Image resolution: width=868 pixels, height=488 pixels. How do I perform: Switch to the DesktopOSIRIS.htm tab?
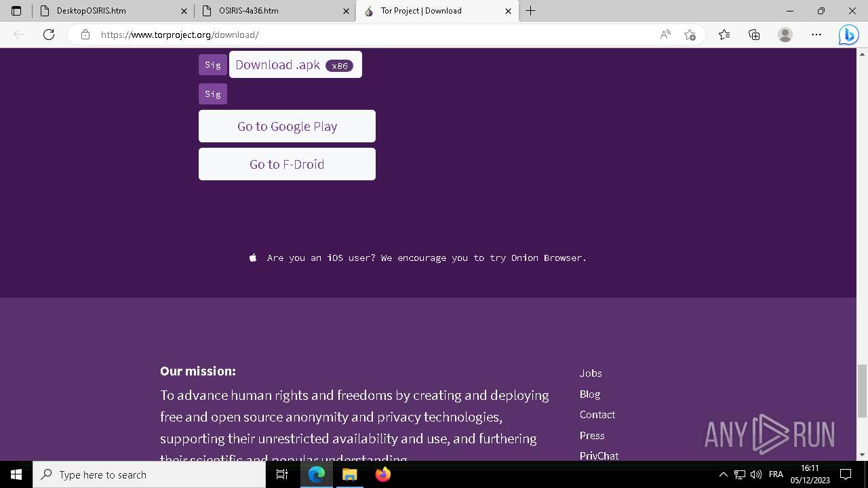pos(113,11)
